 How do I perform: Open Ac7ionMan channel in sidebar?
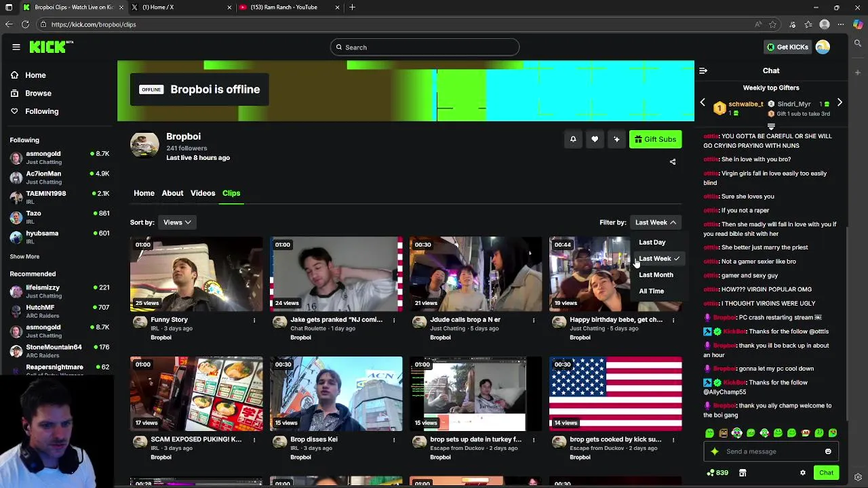60,178
